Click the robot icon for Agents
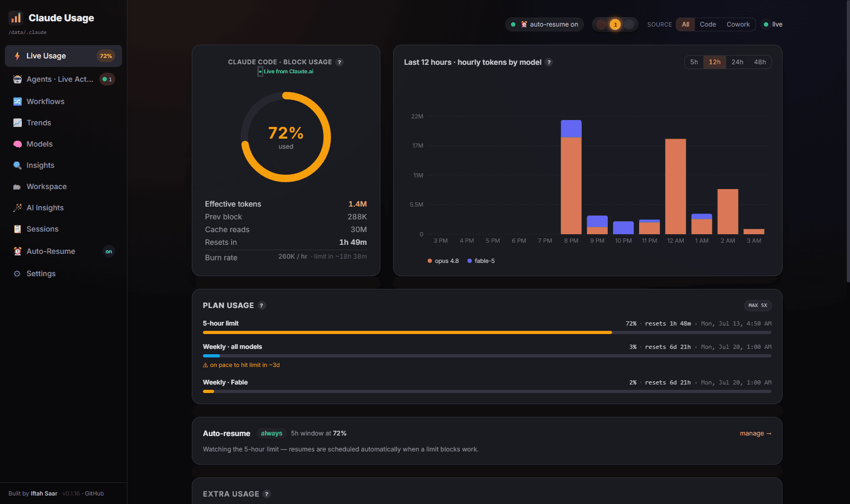Viewport: 850px width, 504px height. click(18, 79)
